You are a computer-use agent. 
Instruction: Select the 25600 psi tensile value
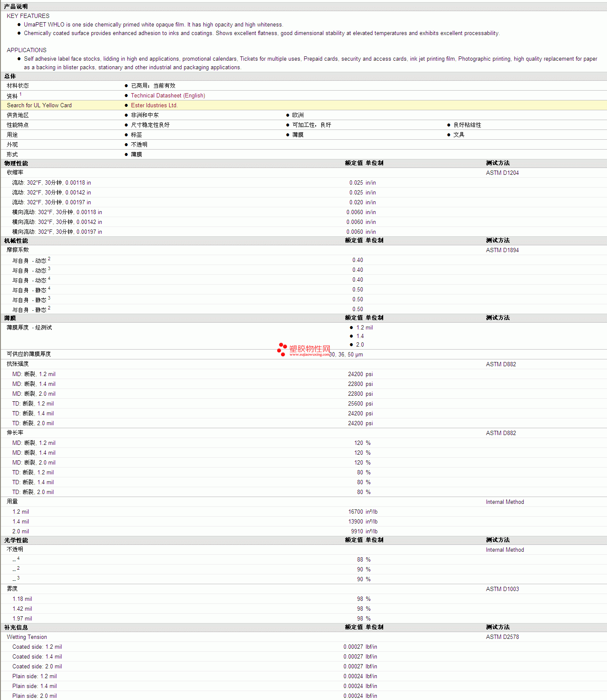click(361, 404)
